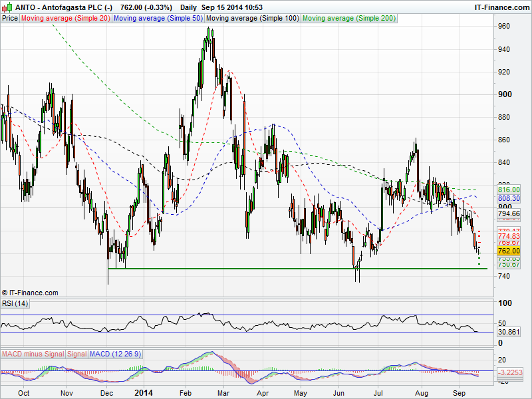Toggle Moving average (Simple 100) legend label
This screenshot has height=399, width=532.
pos(252,19)
